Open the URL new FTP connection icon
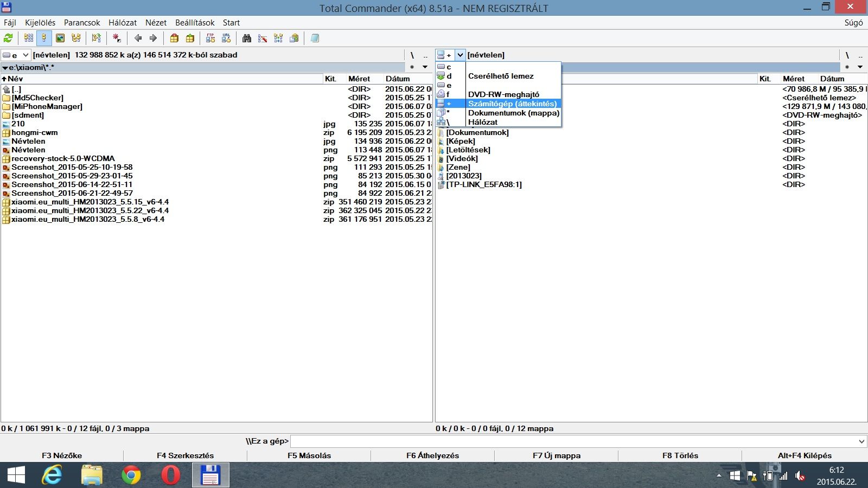Screen dimensions: 868x488 [226, 38]
